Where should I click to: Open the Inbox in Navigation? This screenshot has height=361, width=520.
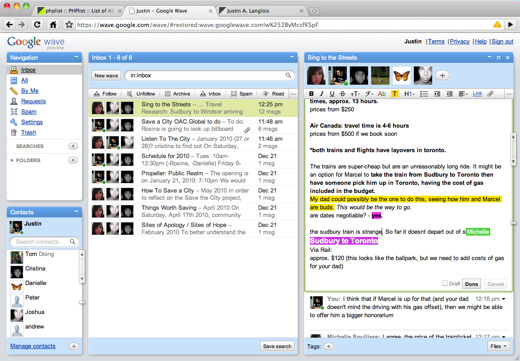click(28, 70)
